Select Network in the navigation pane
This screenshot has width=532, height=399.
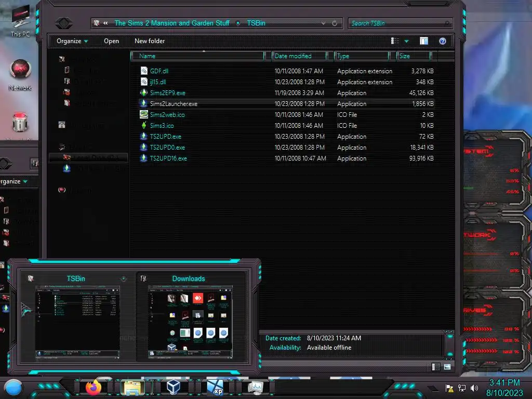(75, 190)
